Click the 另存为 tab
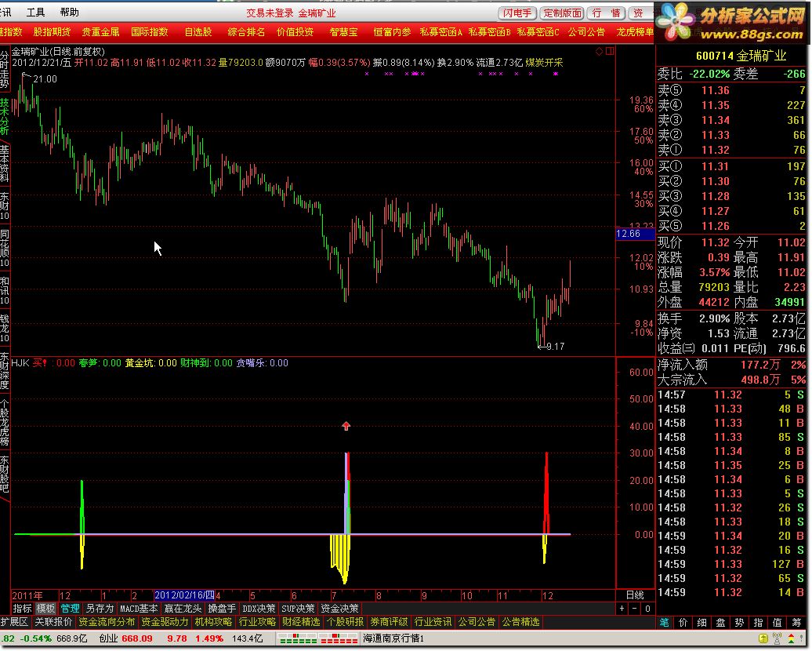This screenshot has width=812, height=651. [x=100, y=609]
